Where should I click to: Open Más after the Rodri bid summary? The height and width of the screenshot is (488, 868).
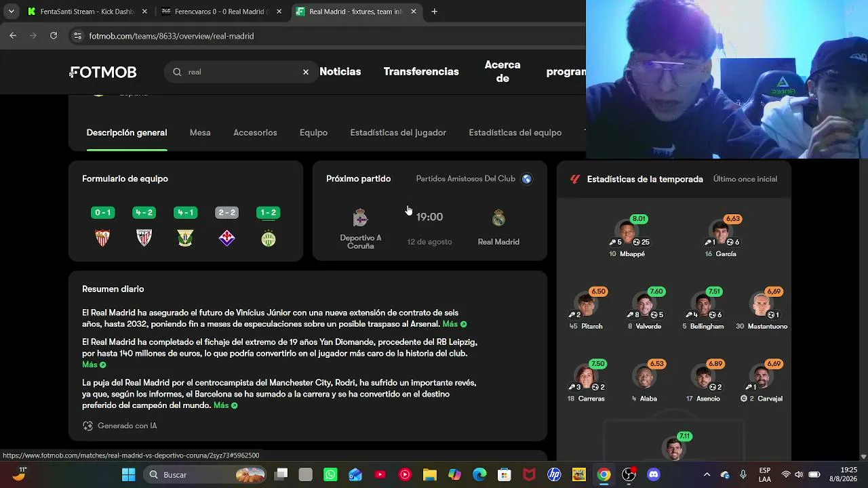tap(225, 405)
